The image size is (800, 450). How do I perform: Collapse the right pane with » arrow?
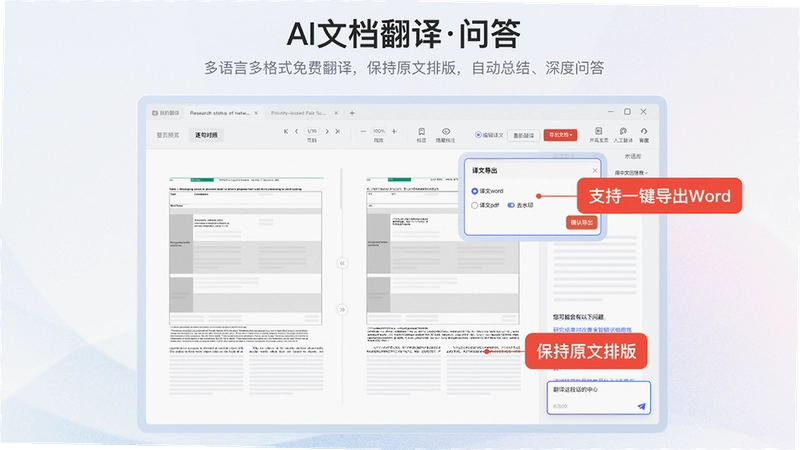pos(342,310)
